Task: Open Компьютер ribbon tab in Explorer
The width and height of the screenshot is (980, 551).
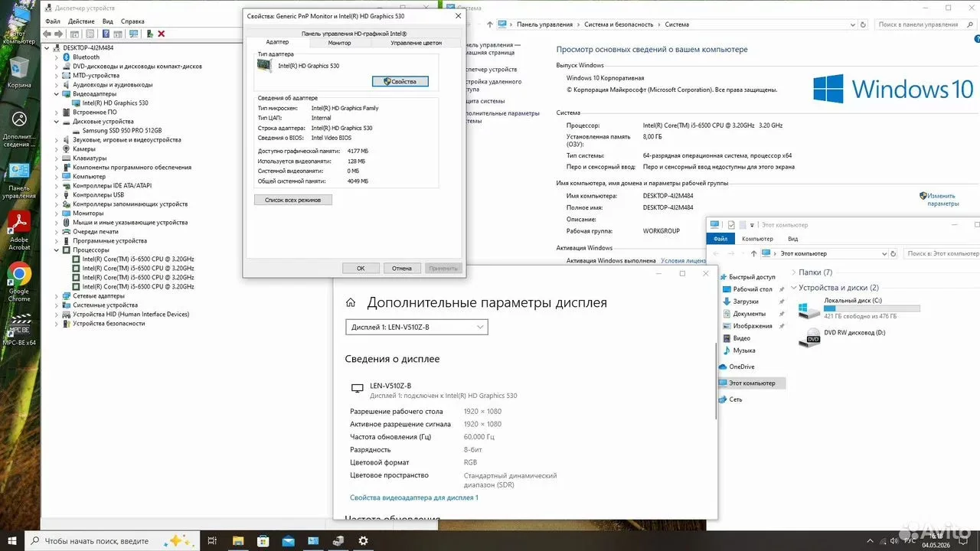Action: pyautogui.click(x=757, y=239)
